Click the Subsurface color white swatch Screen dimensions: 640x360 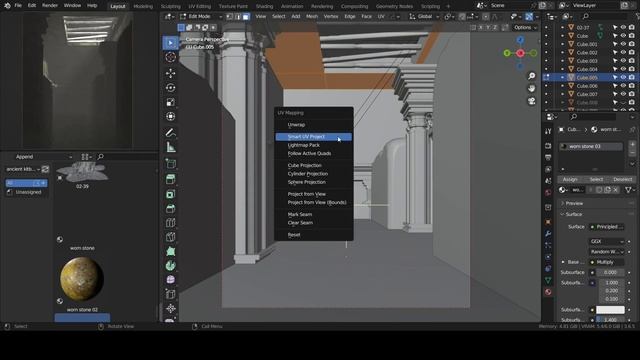611,310
